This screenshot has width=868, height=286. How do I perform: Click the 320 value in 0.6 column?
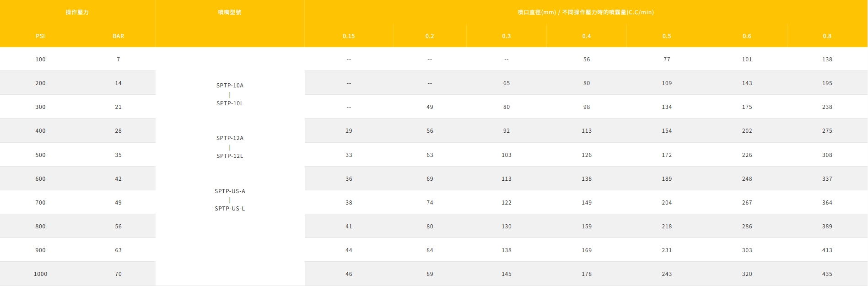tap(747, 274)
